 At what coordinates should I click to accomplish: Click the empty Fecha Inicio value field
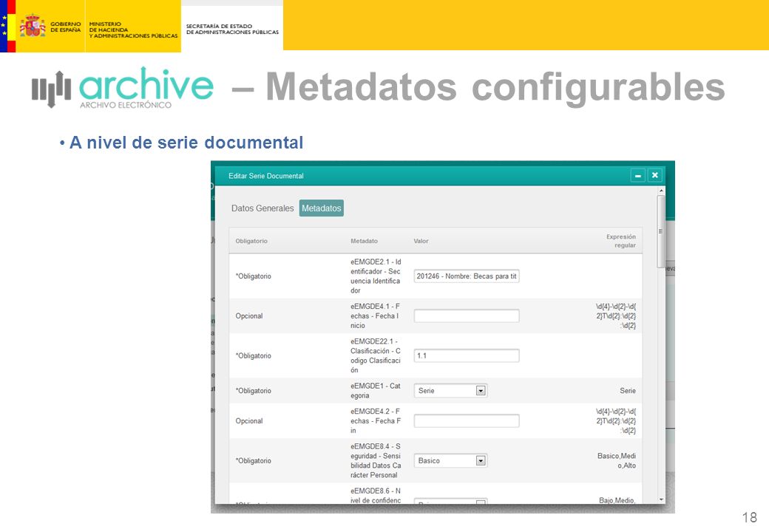coord(467,316)
